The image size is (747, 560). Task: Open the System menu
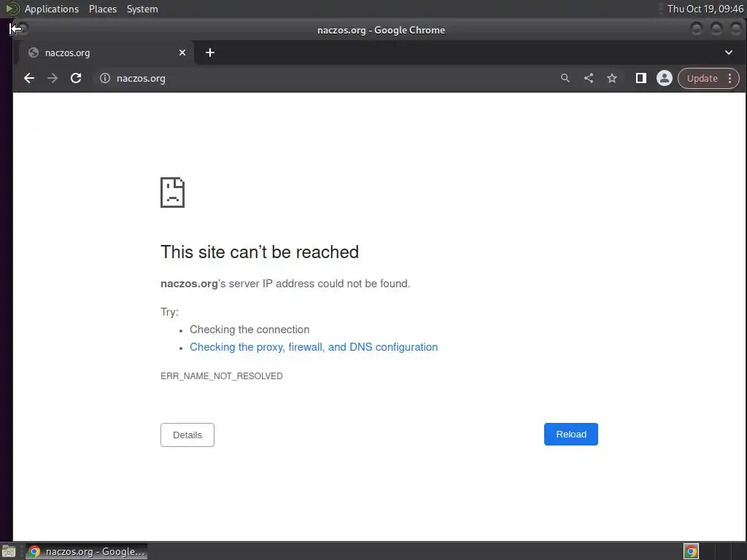tap(142, 9)
